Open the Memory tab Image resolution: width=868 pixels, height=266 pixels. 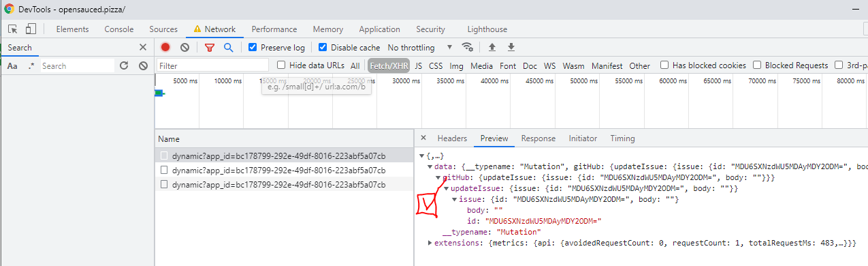coord(328,29)
